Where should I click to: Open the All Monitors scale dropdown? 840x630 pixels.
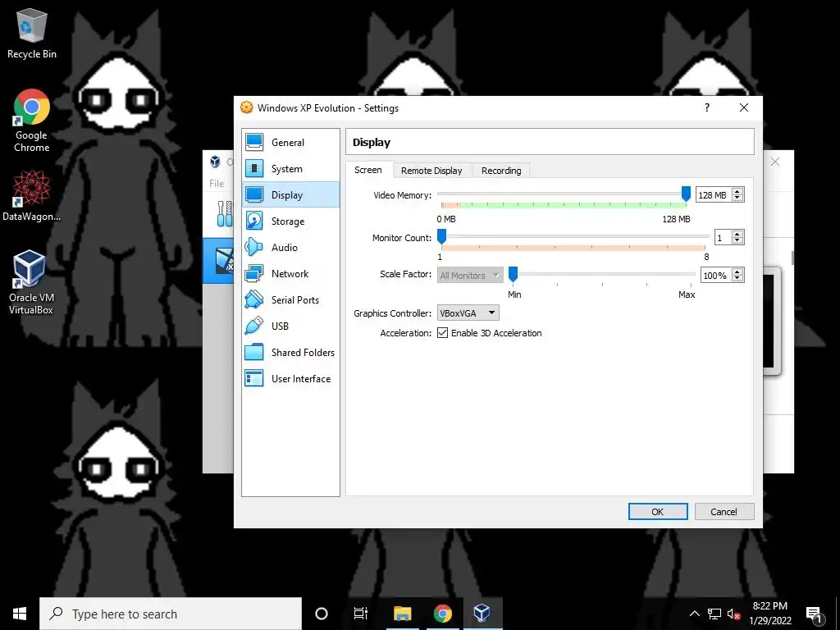[470, 275]
